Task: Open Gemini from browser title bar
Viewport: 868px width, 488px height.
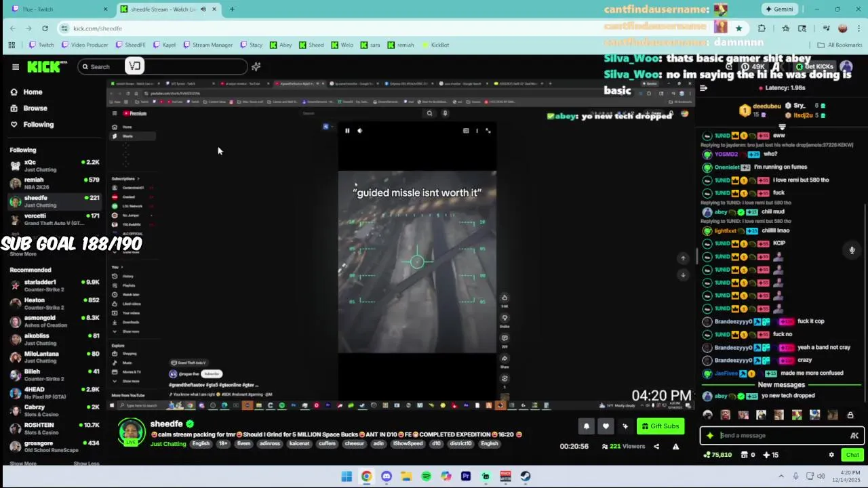Action: (x=778, y=9)
